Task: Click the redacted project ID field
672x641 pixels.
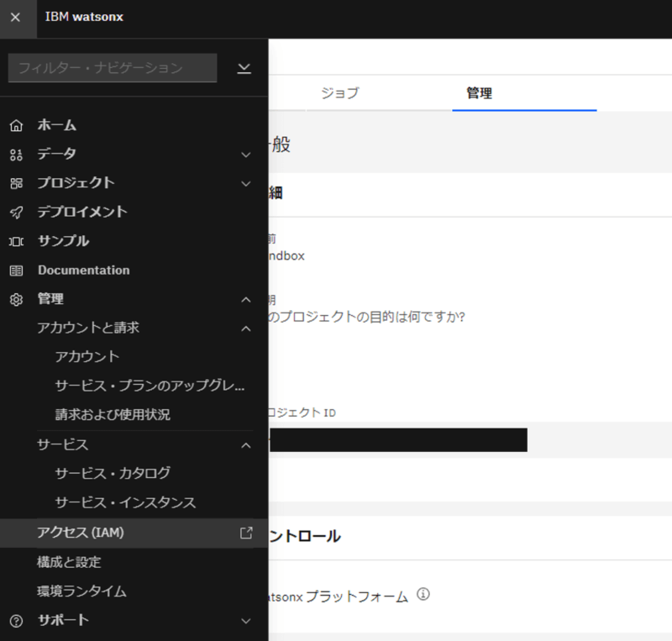Action: click(x=398, y=440)
